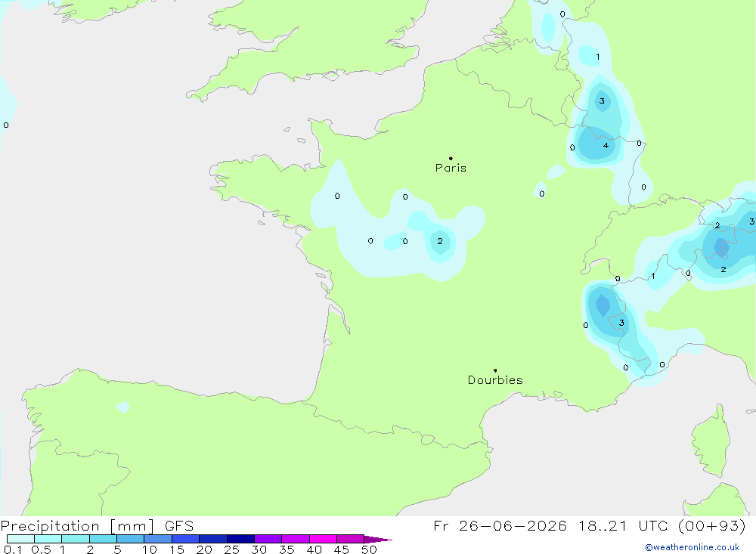Click legend scale label '50'
This screenshot has height=554, width=756.
click(x=369, y=549)
